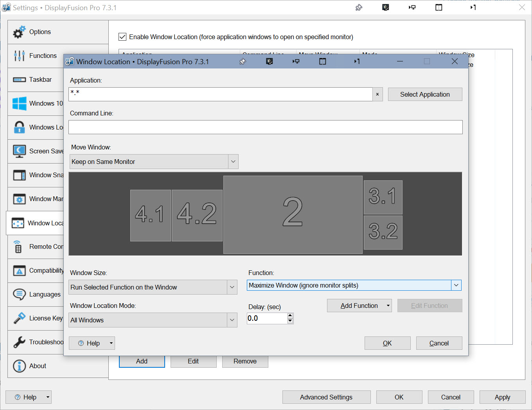Click the Application text field
The width and height of the screenshot is (532, 410).
221,94
